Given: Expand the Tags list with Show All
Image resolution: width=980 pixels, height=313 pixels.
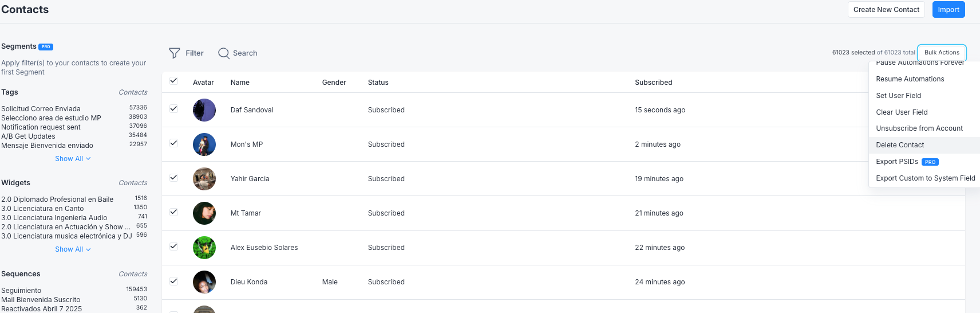Looking at the screenshot, I should 73,159.
